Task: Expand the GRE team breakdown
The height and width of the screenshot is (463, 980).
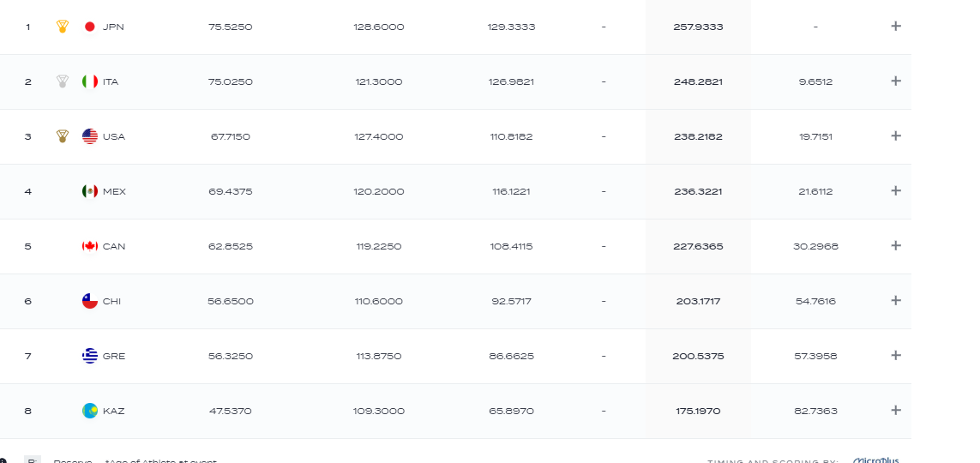Action: pyautogui.click(x=896, y=356)
